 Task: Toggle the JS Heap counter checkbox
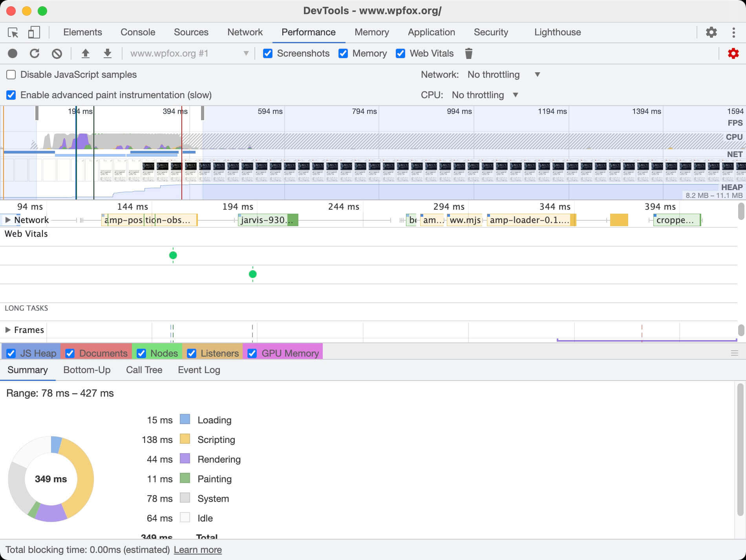[11, 353]
